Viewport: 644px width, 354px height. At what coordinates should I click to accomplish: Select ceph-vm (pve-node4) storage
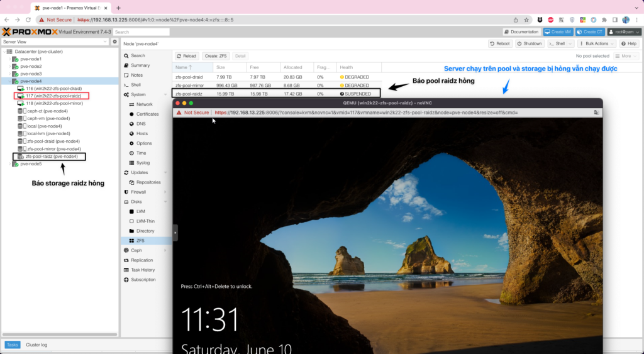coord(44,119)
